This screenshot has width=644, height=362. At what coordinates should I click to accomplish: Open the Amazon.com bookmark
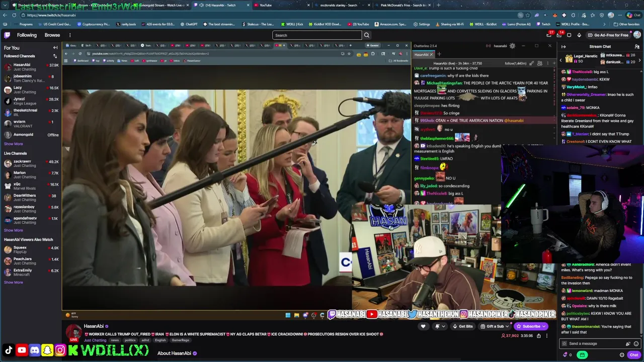click(x=390, y=24)
